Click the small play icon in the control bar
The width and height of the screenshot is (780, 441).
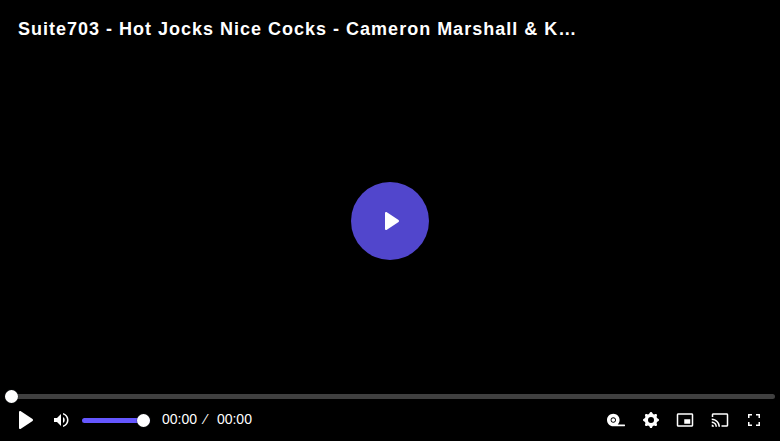(x=25, y=420)
